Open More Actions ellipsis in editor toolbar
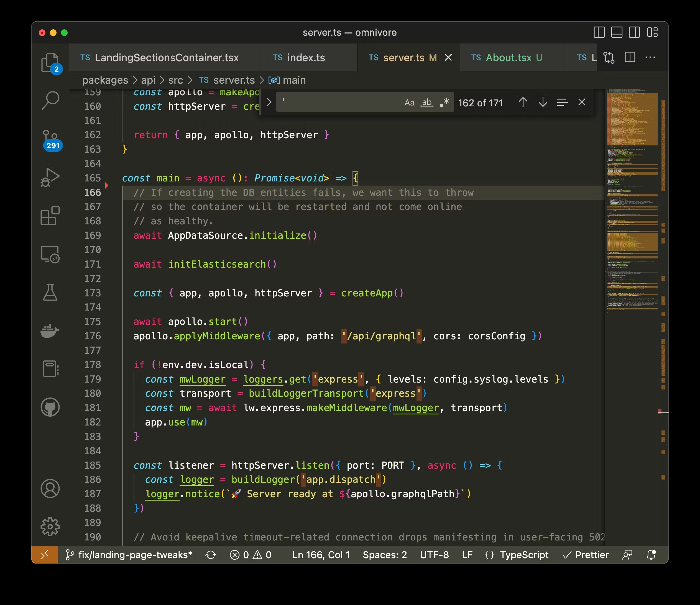The width and height of the screenshot is (700, 605). tap(650, 57)
